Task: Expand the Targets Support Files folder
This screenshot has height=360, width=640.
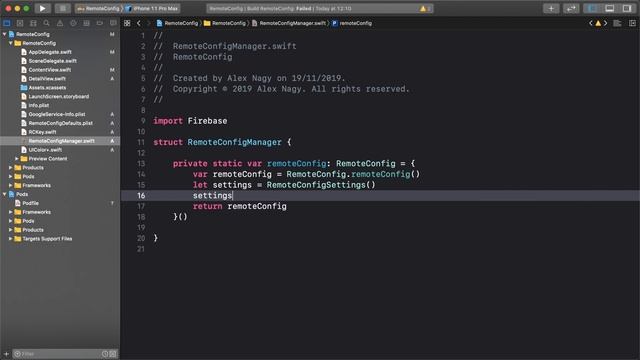Action: [x=11, y=239]
